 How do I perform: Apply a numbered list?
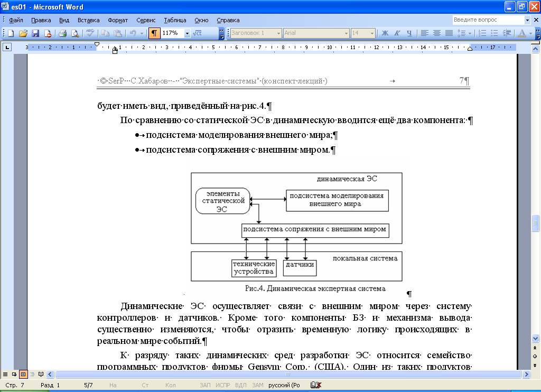tap(482, 33)
